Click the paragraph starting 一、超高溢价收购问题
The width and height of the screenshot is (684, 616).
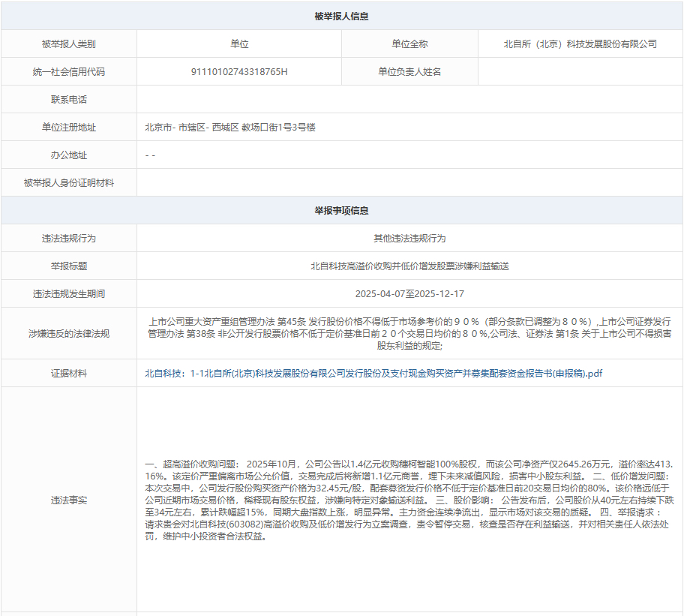(x=409, y=500)
